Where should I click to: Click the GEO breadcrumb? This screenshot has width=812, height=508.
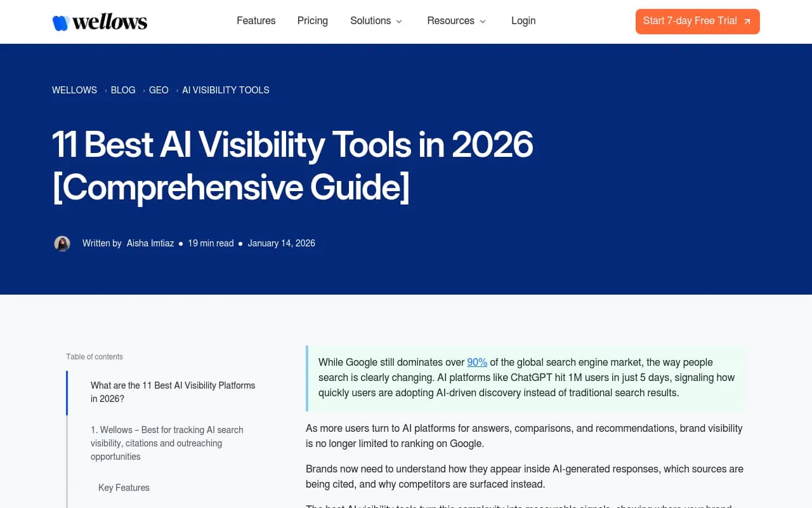(159, 90)
